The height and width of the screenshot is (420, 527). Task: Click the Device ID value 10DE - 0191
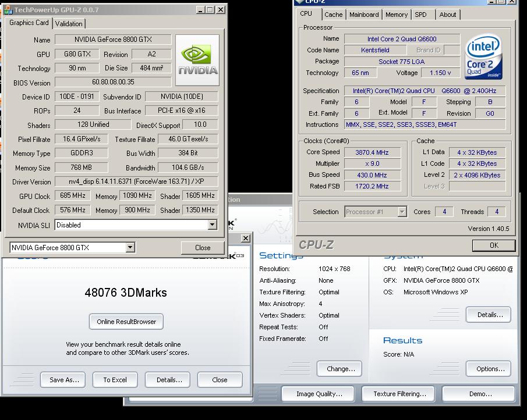(x=77, y=97)
